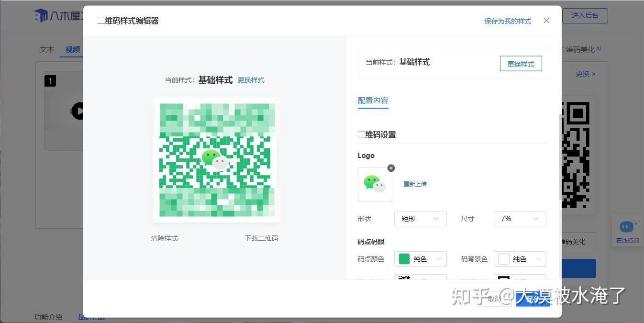Click 功能介绍 in background page
This screenshot has width=644, height=323.
pyautogui.click(x=48, y=317)
